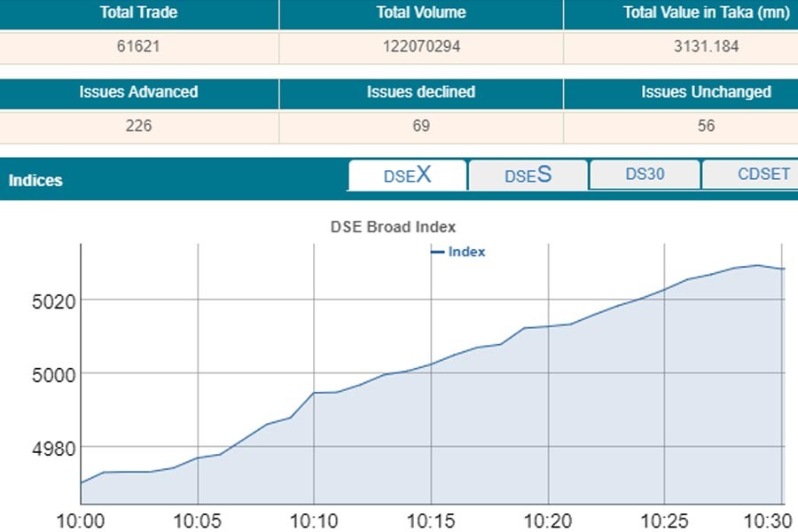Click the 3131.184 total value cell
Viewport: 798px width, 532px height.
pyautogui.click(x=706, y=47)
